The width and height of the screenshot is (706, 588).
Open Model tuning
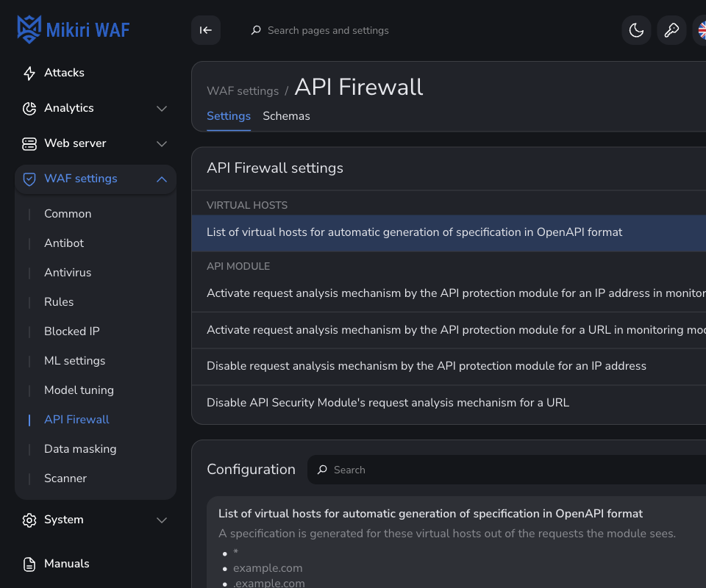click(x=79, y=390)
